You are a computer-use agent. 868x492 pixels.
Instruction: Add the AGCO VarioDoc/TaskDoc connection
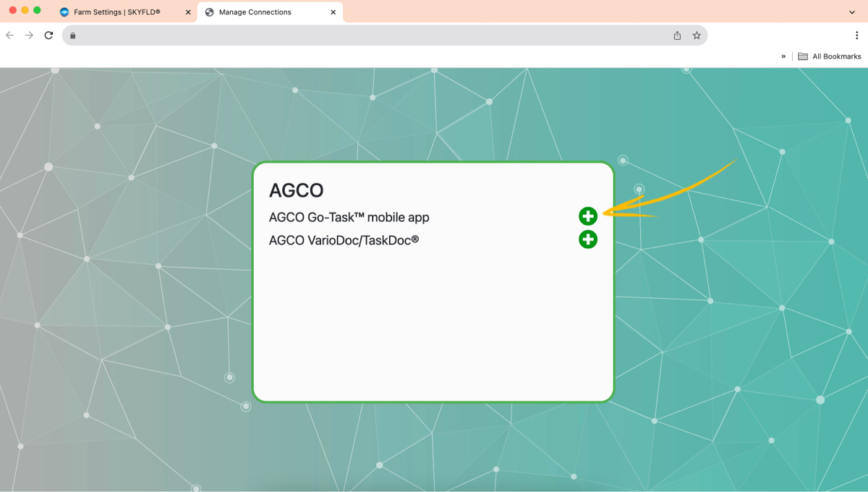[x=588, y=239]
